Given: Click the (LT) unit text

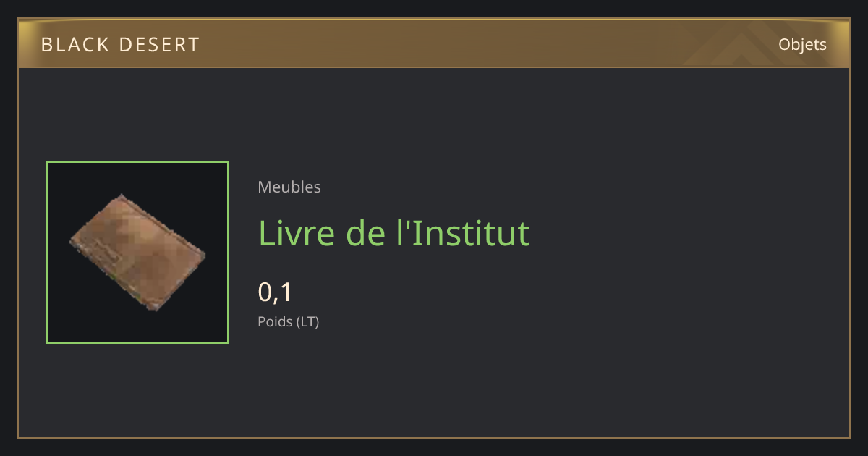Looking at the screenshot, I should [x=308, y=322].
